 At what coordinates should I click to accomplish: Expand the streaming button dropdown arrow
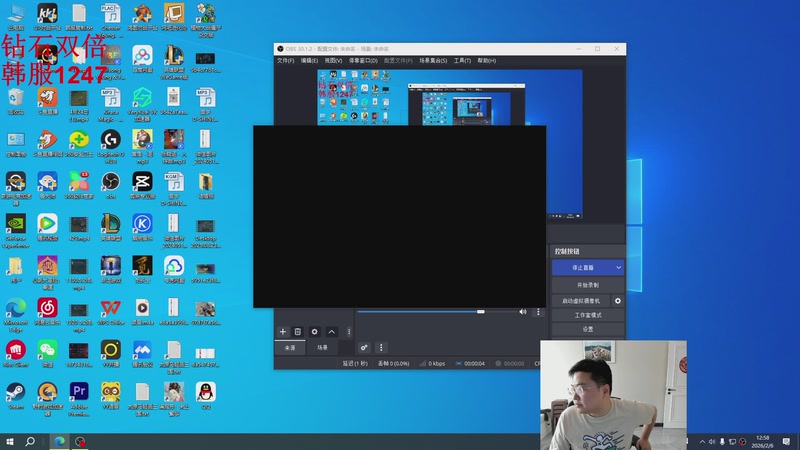coord(618,267)
